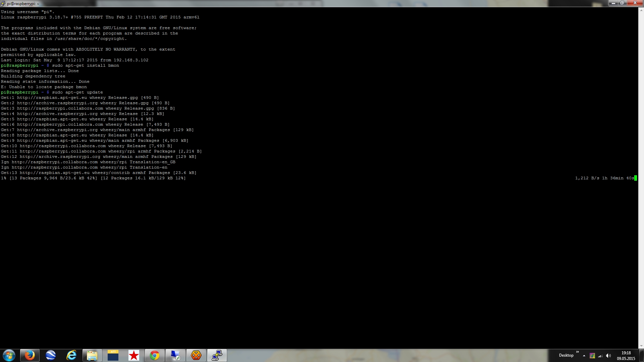Open the ATT taskbar application
The width and height of the screenshot is (644, 362).
pos(113,355)
